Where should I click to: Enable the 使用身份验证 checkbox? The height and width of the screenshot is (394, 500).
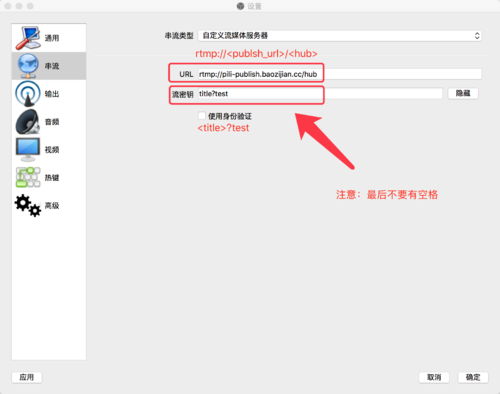coord(202,116)
